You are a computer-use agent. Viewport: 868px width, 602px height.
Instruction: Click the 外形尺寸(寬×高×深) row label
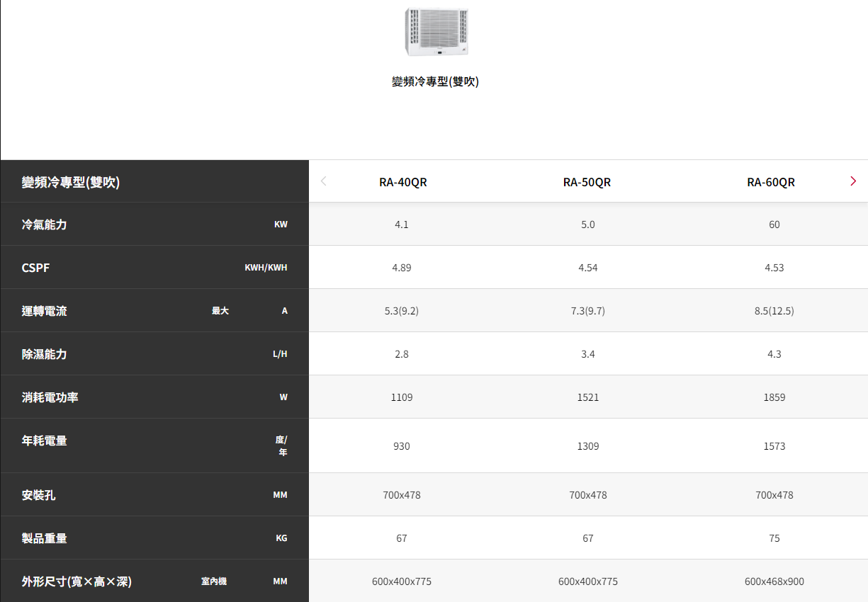pyautogui.click(x=77, y=581)
